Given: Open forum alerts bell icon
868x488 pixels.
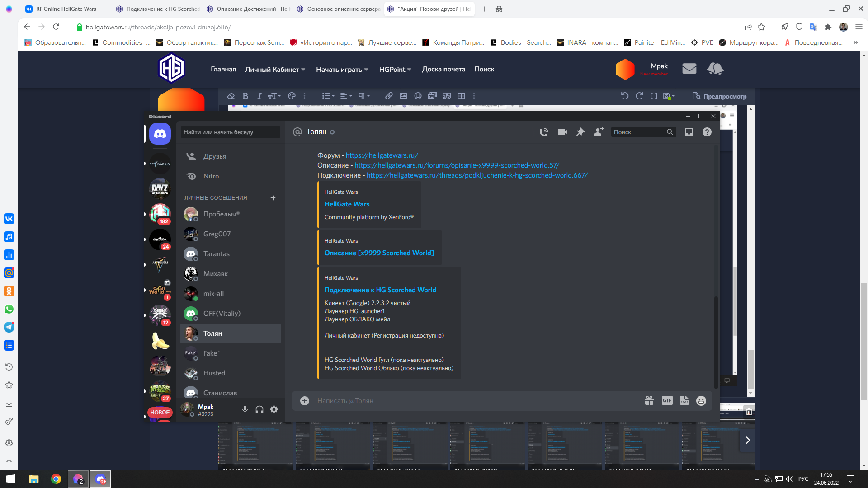Looking at the screenshot, I should coord(715,69).
